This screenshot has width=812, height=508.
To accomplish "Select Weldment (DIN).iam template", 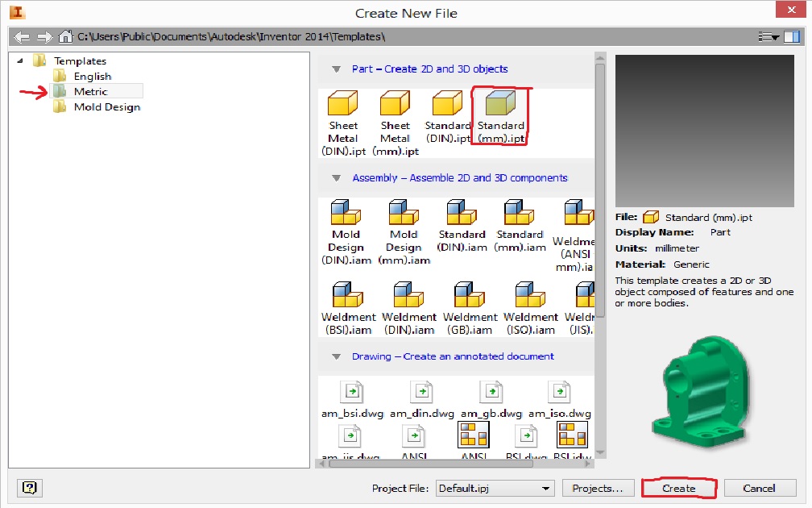I will coord(409,308).
